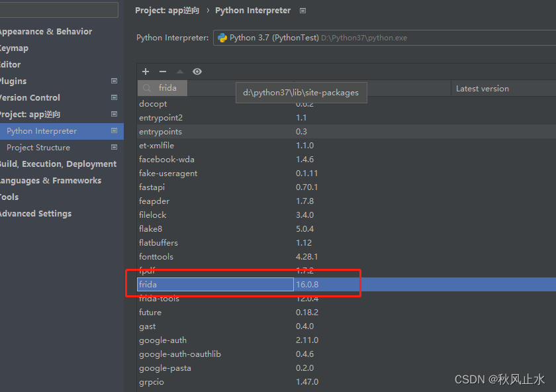Click the package search field containing frida
The width and height of the screenshot is (556, 392).
click(162, 88)
